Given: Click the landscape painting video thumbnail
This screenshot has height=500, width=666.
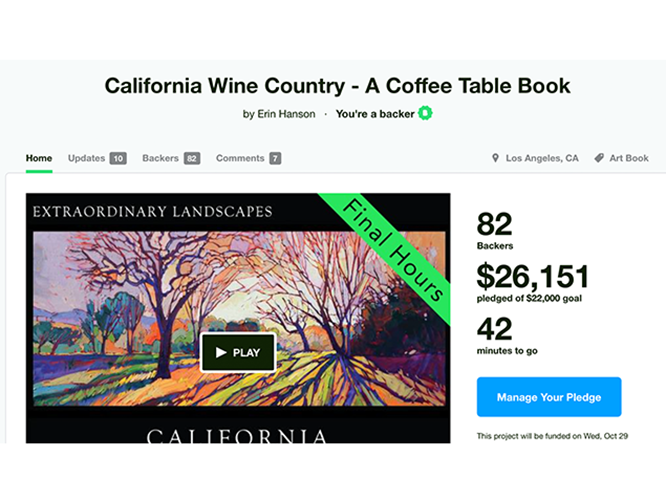Looking at the screenshot, I should pos(120,300).
